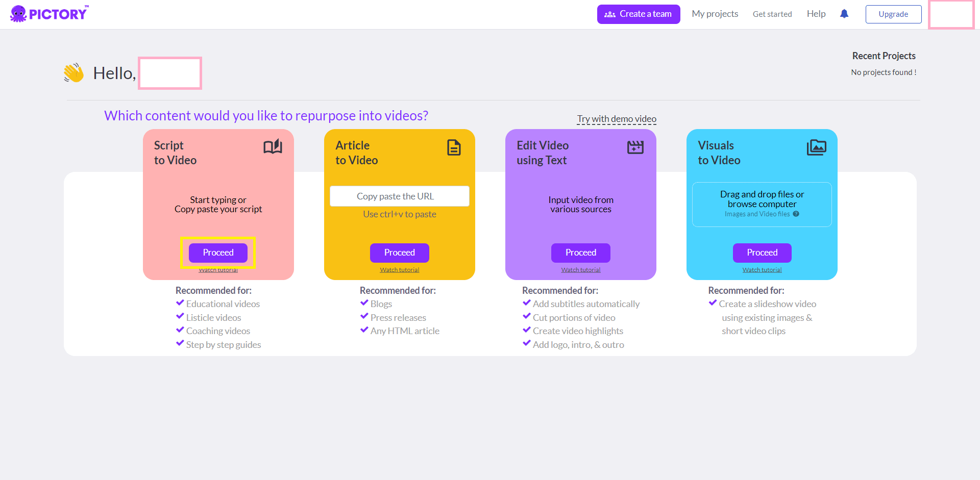
Task: Click the Edit Video using Text title
Action: click(543, 153)
